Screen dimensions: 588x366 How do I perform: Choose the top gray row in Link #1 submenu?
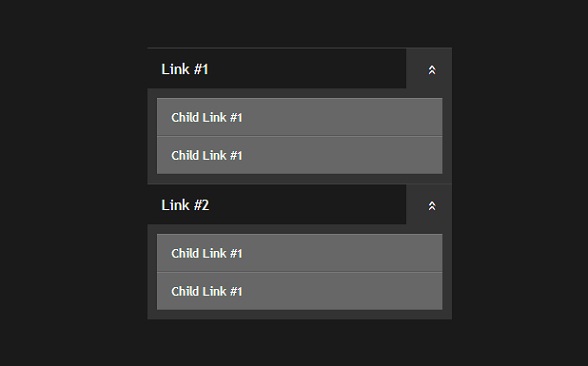pos(300,117)
